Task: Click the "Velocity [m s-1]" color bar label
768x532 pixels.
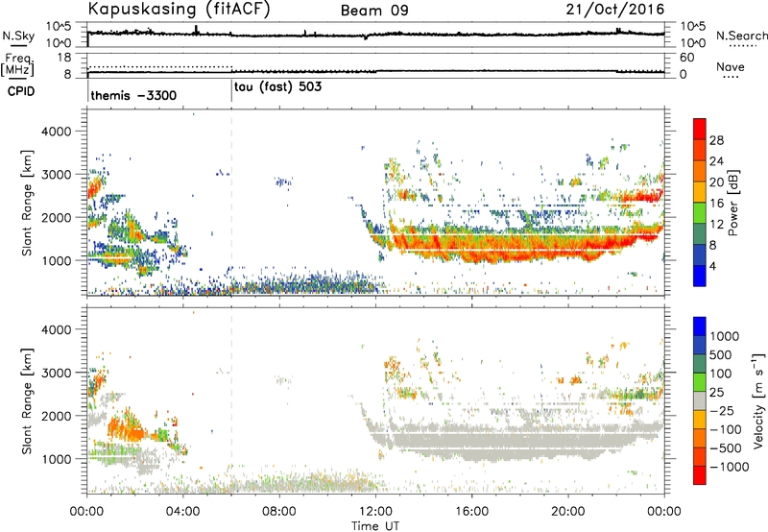Action: pyautogui.click(x=758, y=400)
